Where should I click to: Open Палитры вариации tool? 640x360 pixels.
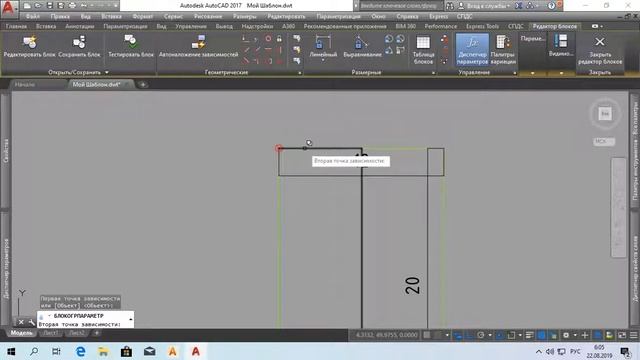(x=503, y=50)
